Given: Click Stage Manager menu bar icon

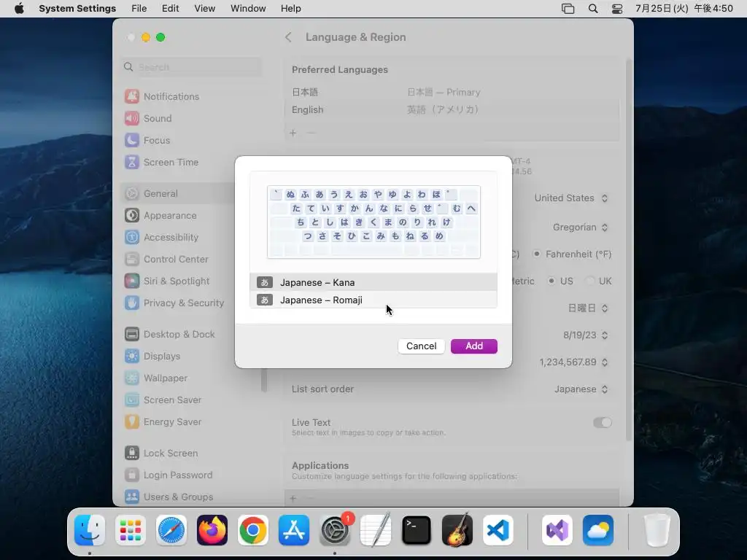Looking at the screenshot, I should tap(568, 9).
